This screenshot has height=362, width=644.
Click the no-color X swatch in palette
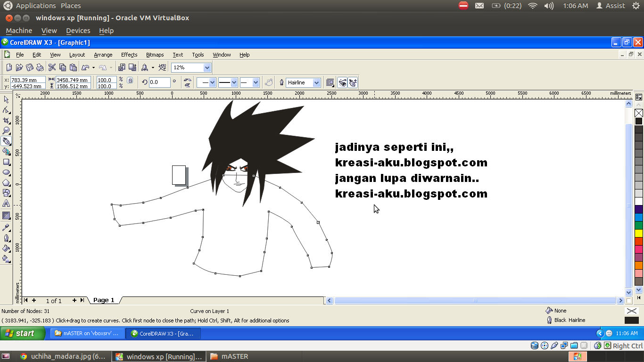(x=639, y=113)
